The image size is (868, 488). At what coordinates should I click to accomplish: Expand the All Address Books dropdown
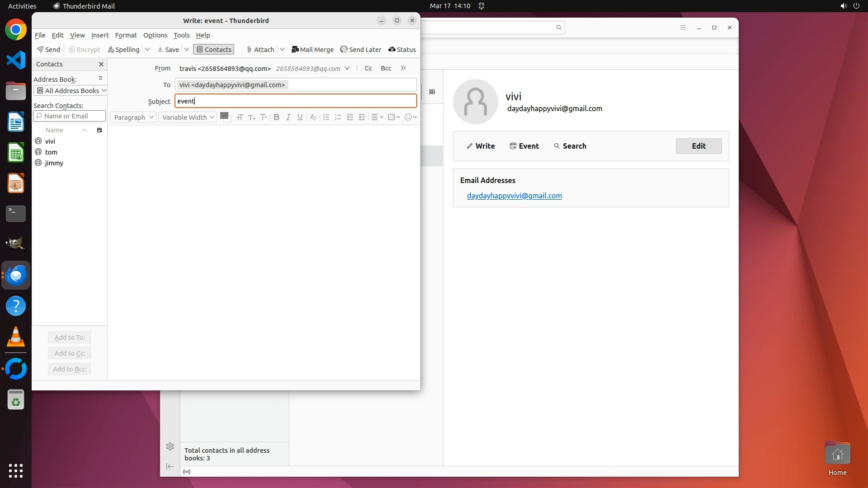point(70,90)
